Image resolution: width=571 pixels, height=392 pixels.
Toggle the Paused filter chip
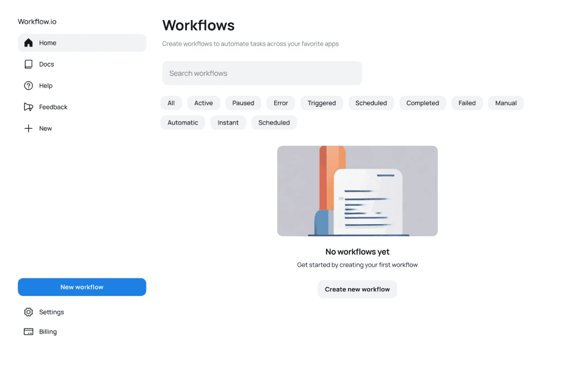pos(243,103)
